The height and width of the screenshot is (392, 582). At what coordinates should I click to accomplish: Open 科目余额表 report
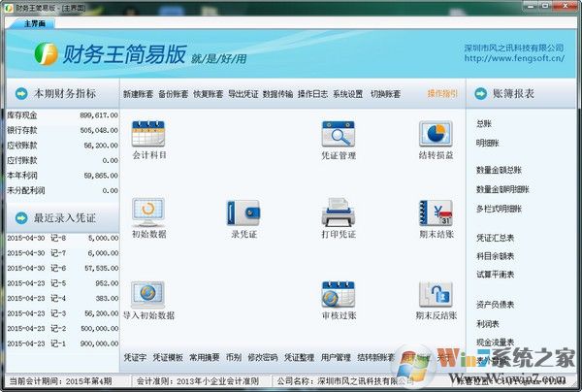pyautogui.click(x=495, y=256)
